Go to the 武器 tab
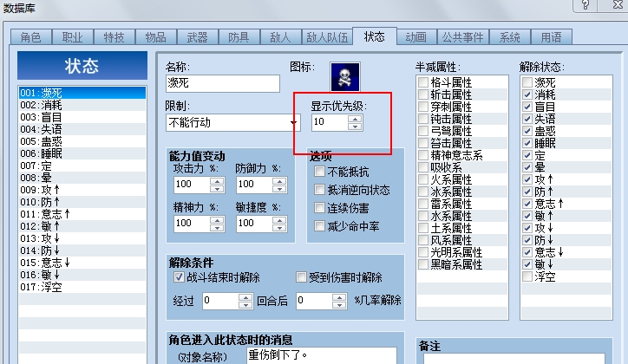The width and height of the screenshot is (628, 364). (198, 37)
